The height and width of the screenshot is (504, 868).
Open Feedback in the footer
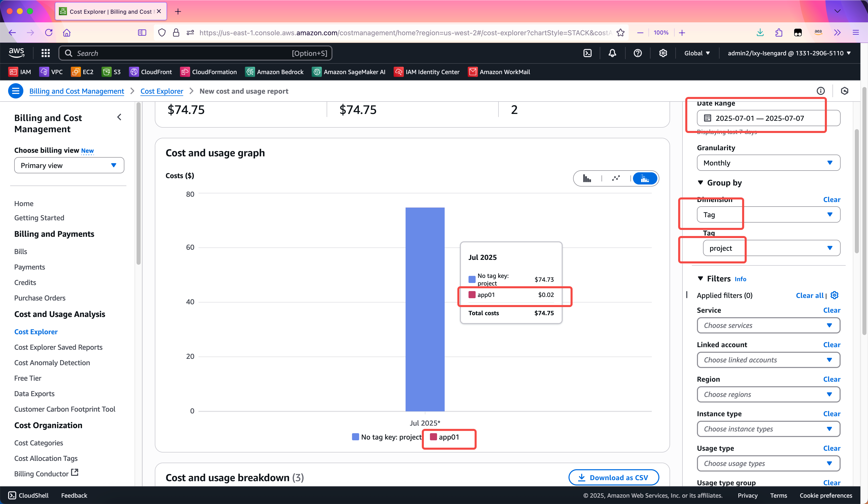pos(74,495)
